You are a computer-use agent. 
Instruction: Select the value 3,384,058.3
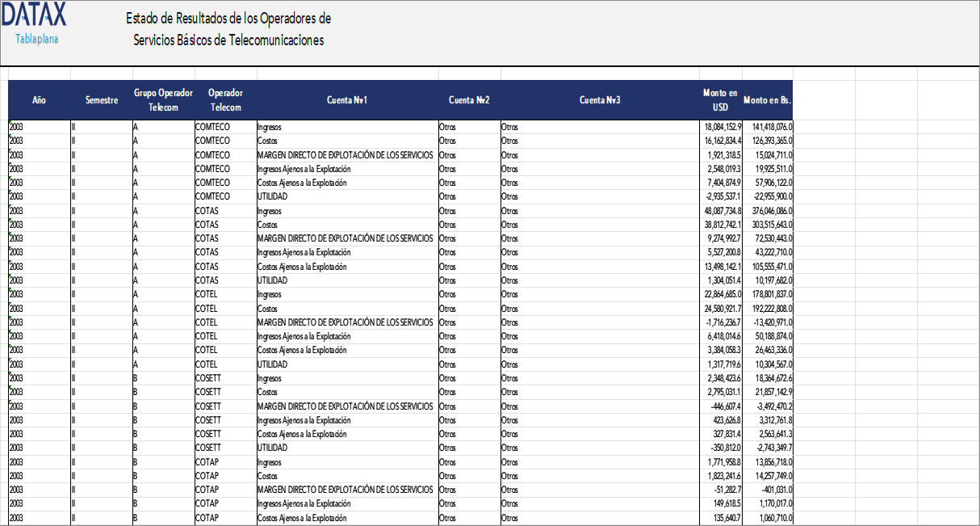click(x=721, y=350)
